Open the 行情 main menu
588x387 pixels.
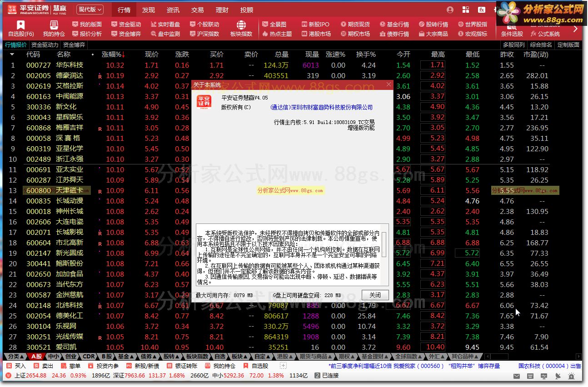click(124, 10)
